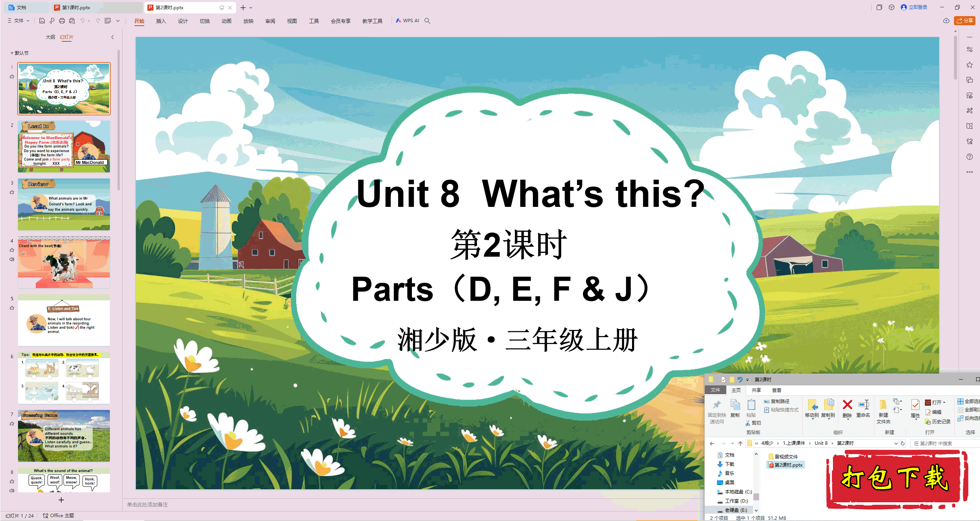Click the Redo arrow icon
The height and width of the screenshot is (521, 980).
tap(98, 21)
